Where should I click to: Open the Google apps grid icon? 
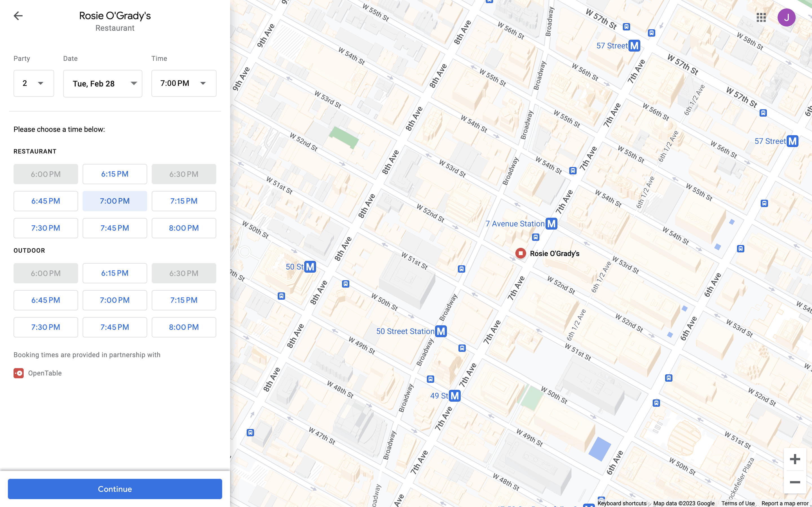point(761,17)
